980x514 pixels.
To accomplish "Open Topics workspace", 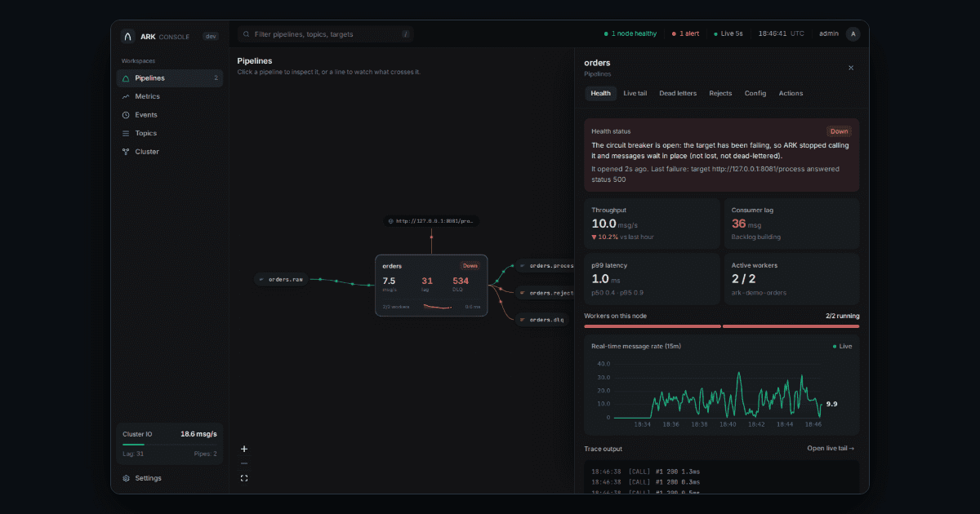I will coord(170,133).
